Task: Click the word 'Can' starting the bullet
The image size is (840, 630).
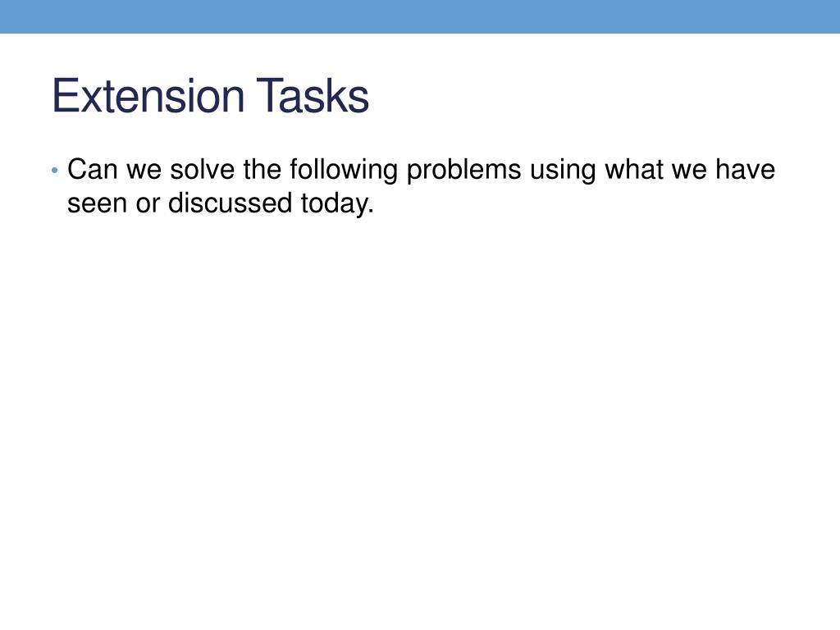Action: [92, 169]
